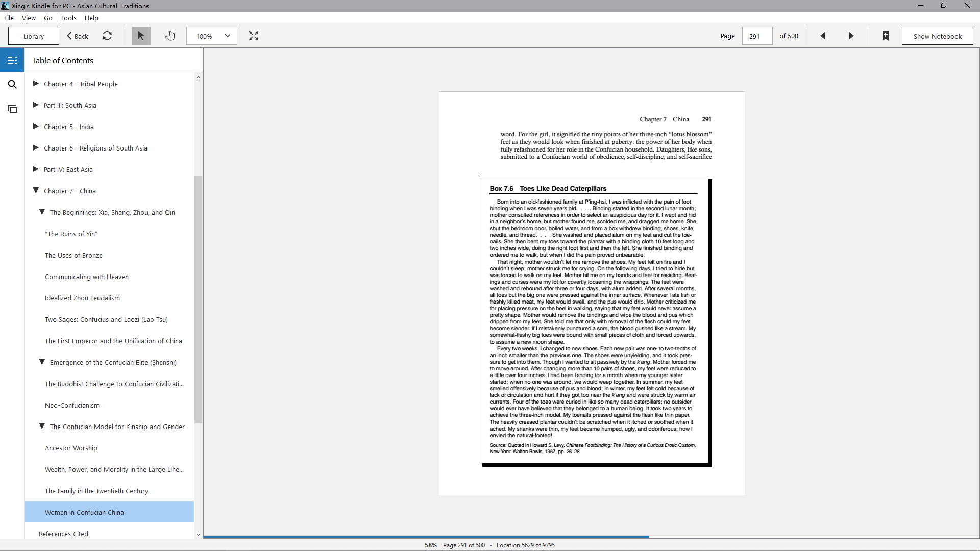Image resolution: width=980 pixels, height=551 pixels.
Task: Collapse Confucian Model for Kinship and Gender
Action: tap(42, 426)
